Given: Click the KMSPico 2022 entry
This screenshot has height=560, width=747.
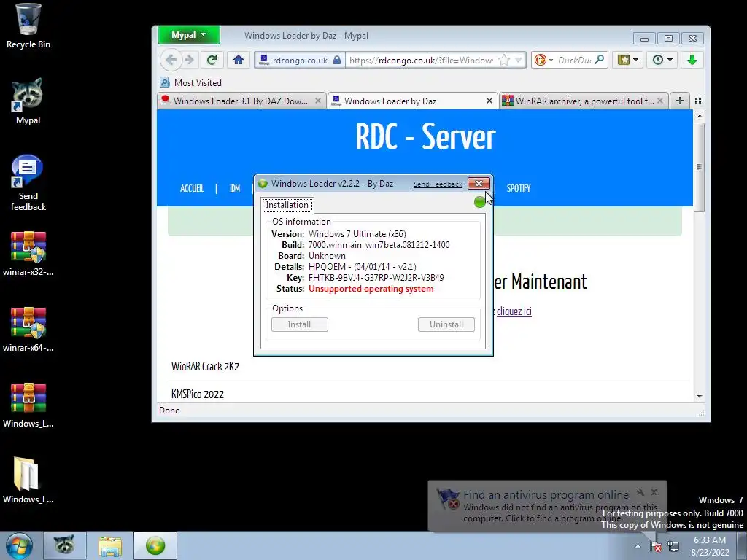Looking at the screenshot, I should (198, 394).
